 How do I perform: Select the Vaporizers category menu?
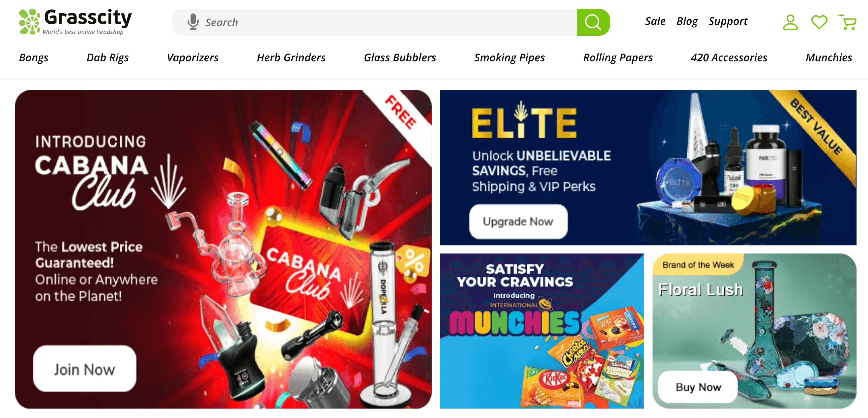pos(193,58)
